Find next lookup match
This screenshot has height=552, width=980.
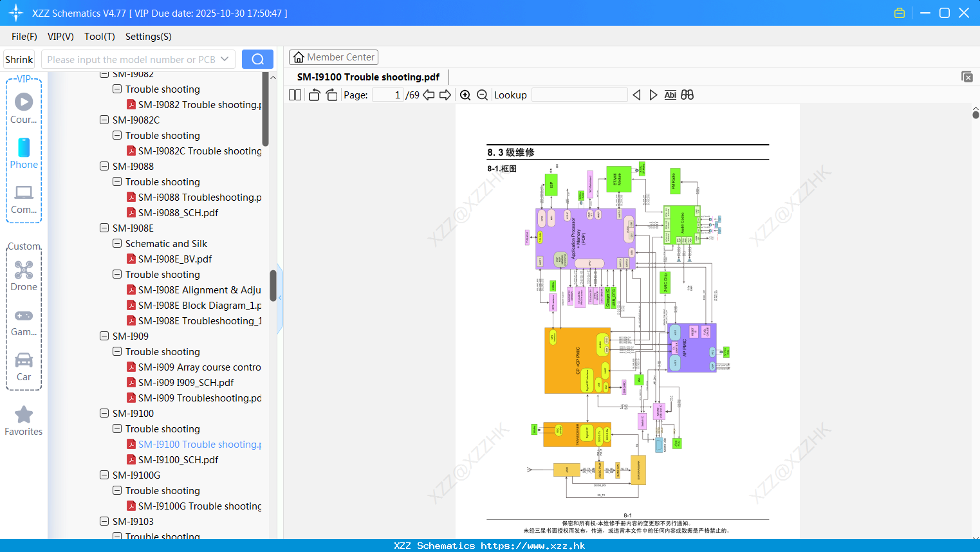click(653, 95)
